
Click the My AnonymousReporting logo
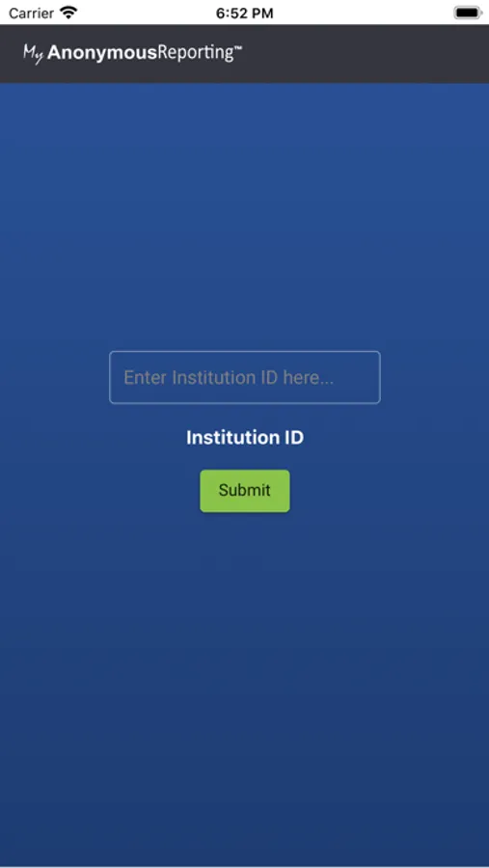132,54
